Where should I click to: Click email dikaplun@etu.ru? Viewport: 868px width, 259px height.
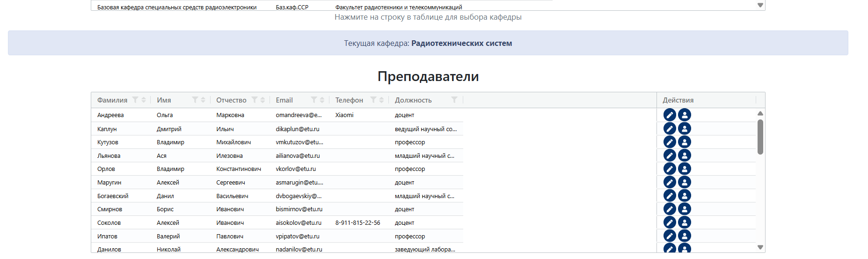tap(298, 129)
